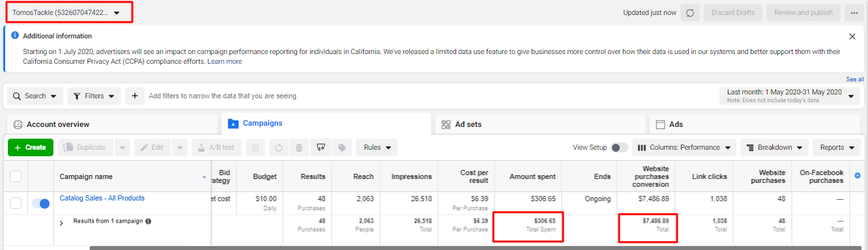Open the Learn more link
This screenshot has width=868, height=250.
[x=224, y=61]
